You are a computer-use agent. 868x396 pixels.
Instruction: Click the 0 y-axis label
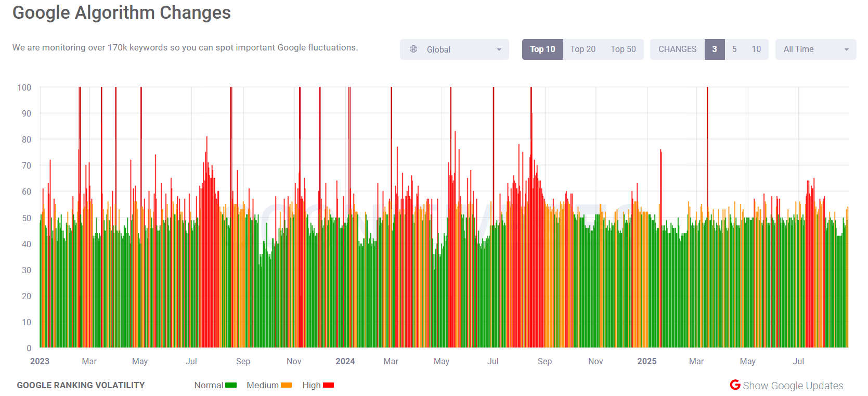point(29,348)
